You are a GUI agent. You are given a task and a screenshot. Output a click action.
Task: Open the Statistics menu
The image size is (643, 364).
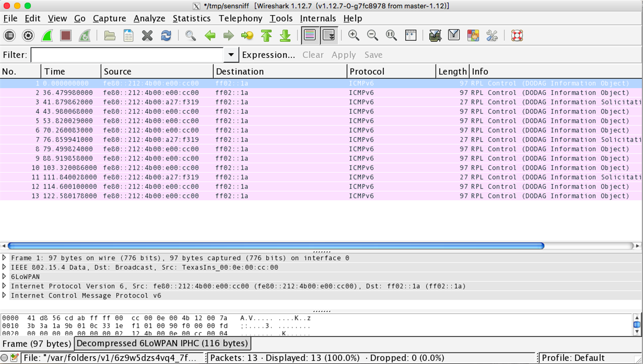pyautogui.click(x=192, y=18)
